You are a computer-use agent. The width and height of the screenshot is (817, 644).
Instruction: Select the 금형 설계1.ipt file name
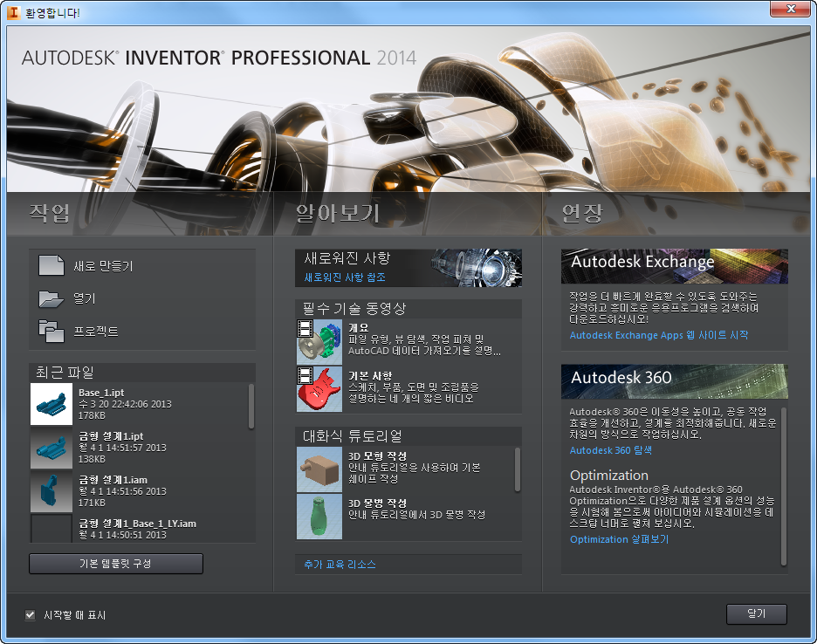pos(111,436)
